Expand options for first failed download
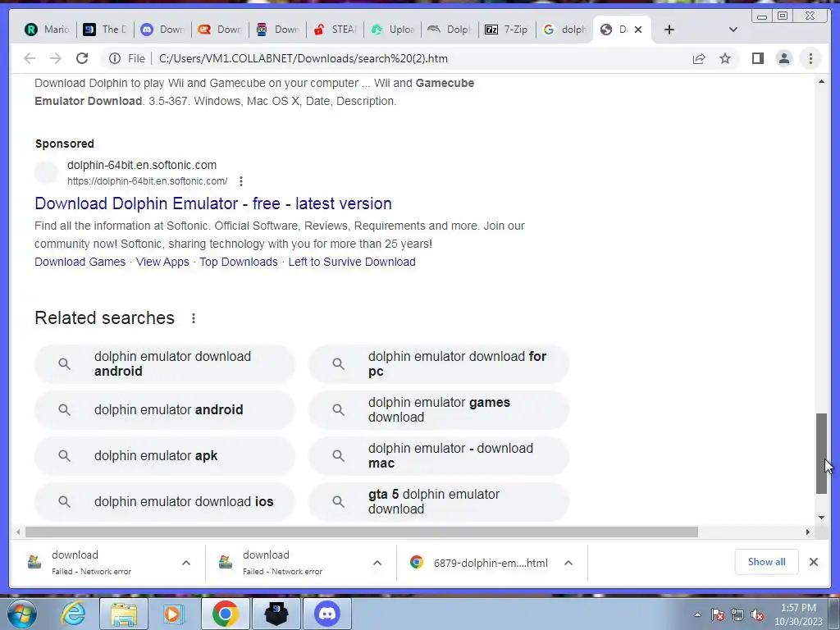The height and width of the screenshot is (630, 840). (x=186, y=563)
